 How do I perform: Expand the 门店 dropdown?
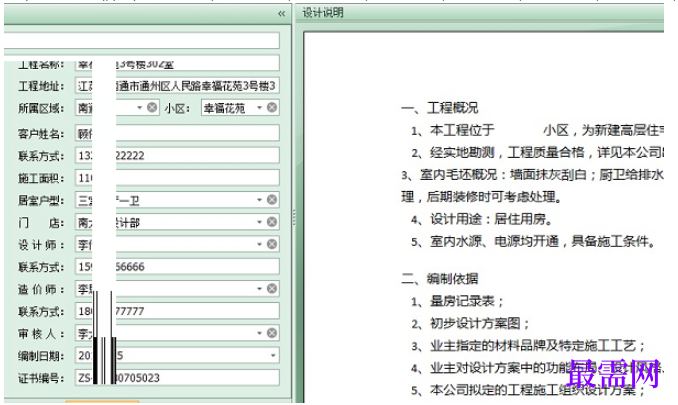point(259,222)
